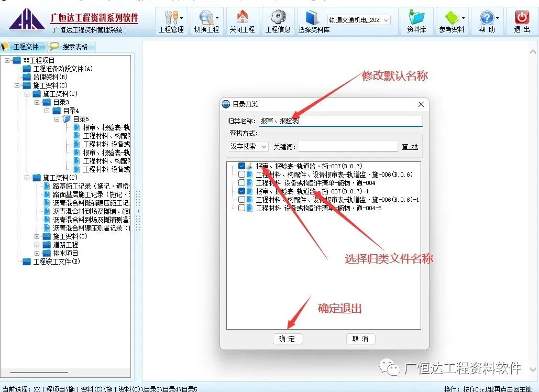Open the 汉字搜索 search method dropdown
Viewport: 539px width, 392px height.
click(x=248, y=147)
